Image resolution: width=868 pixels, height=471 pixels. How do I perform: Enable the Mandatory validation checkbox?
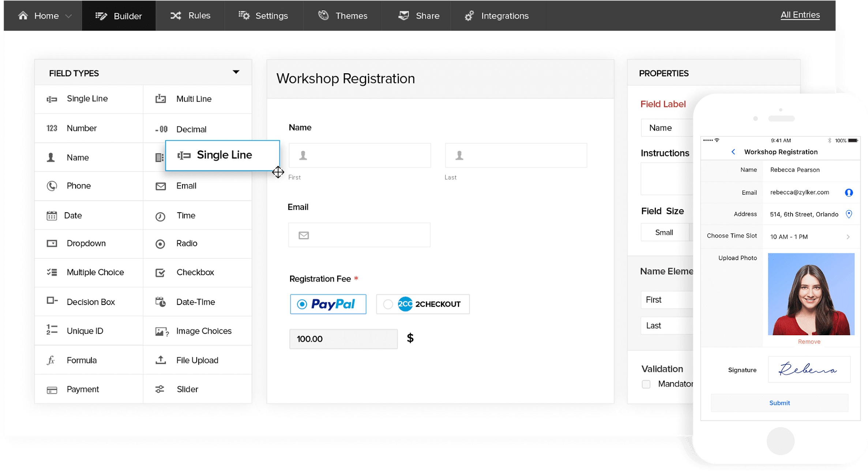point(646,384)
